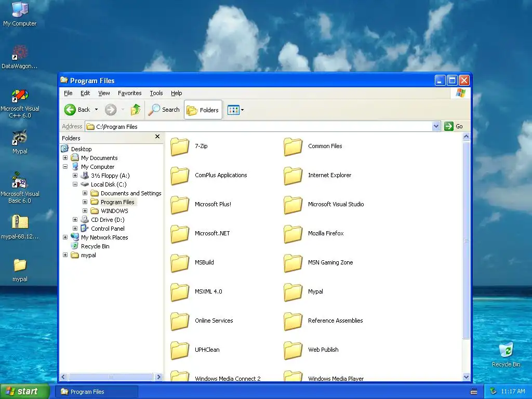Viewport: 532px width, 399px height.
Task: Open Back history dropdown arrow
Action: (96, 110)
